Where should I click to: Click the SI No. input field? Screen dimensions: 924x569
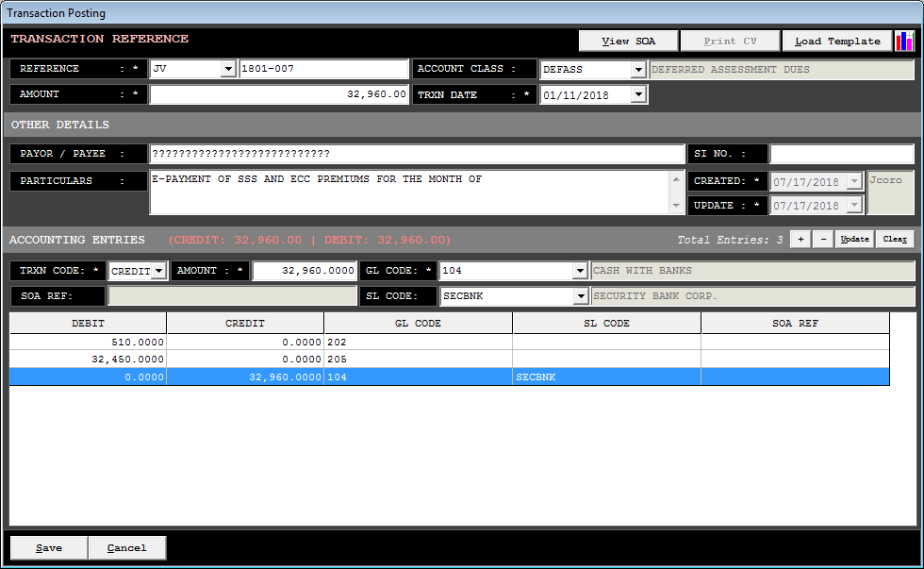coord(841,154)
